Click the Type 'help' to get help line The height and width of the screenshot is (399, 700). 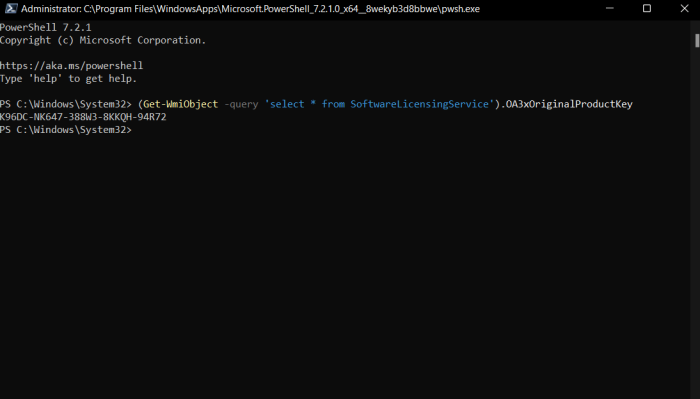pyautogui.click(x=68, y=79)
